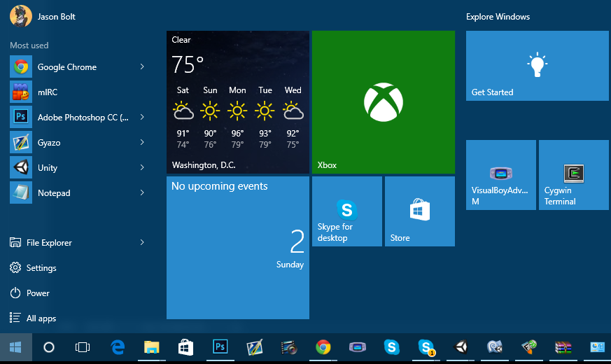Open the Get Started tile
Screen dimensions: 611x364
[x=538, y=66]
